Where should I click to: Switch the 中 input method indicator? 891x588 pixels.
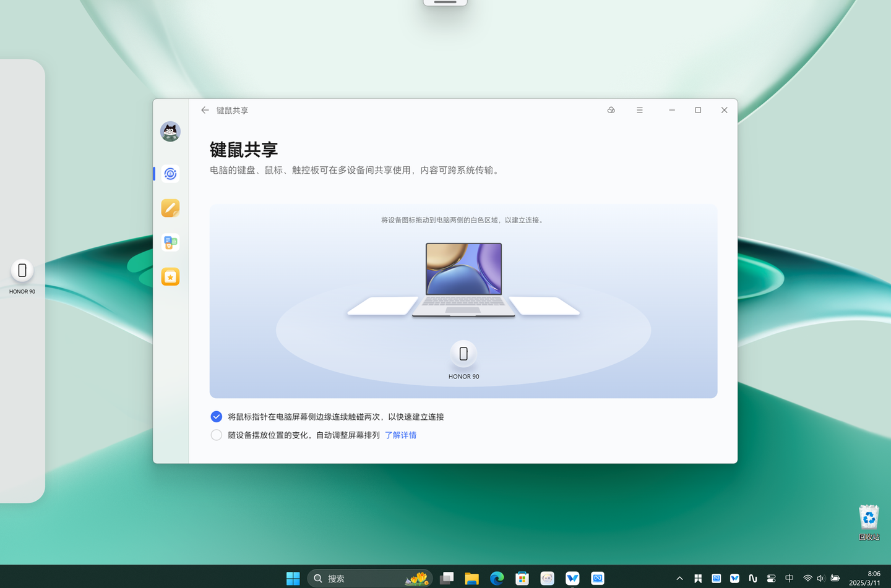click(790, 579)
